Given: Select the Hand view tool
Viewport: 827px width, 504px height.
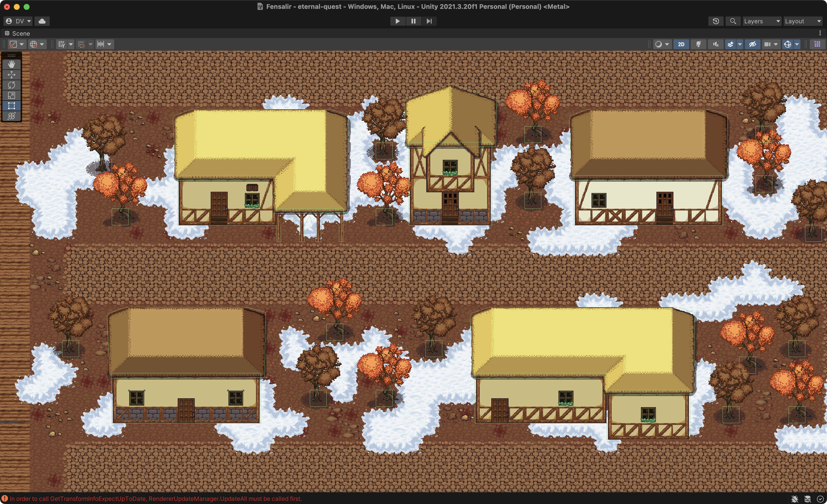Looking at the screenshot, I should [11, 64].
